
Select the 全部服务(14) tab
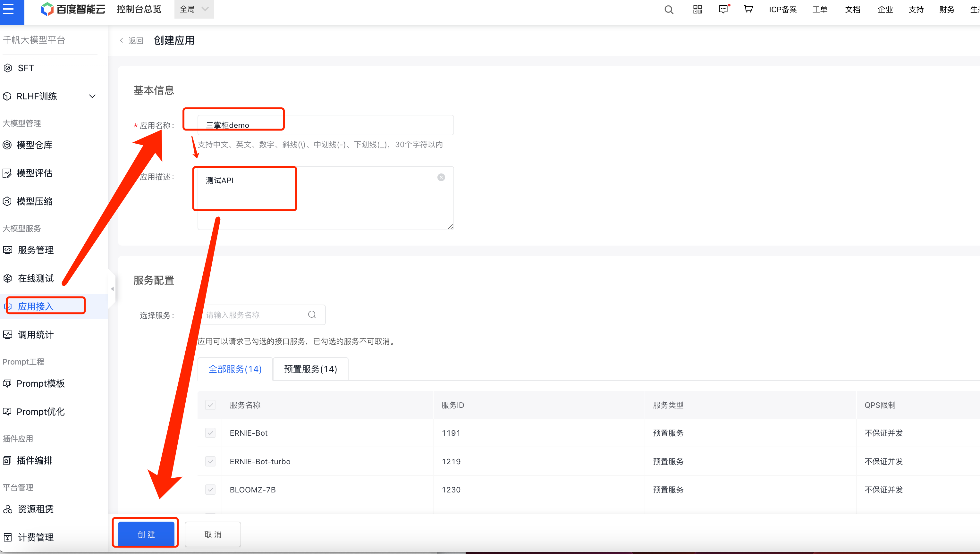pyautogui.click(x=235, y=369)
